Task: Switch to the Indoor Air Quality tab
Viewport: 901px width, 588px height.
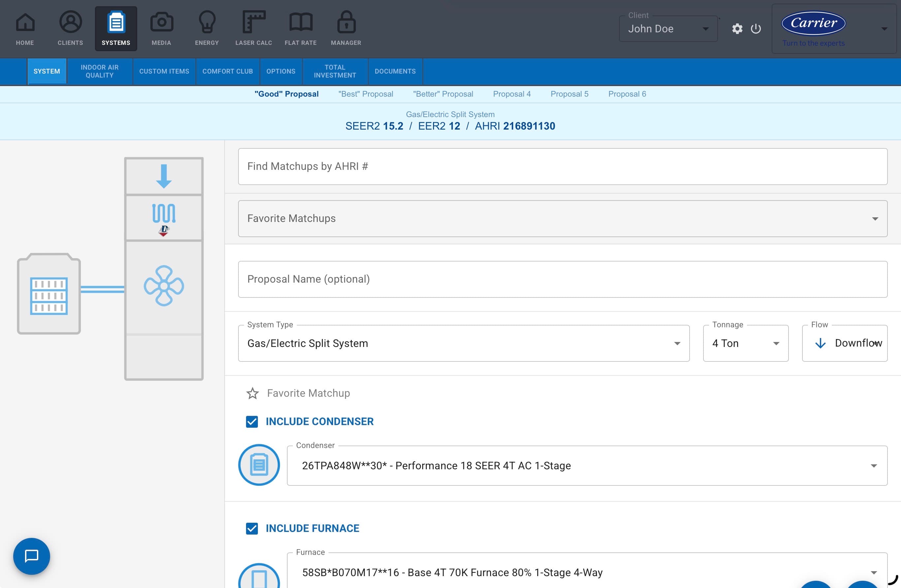Action: point(100,71)
